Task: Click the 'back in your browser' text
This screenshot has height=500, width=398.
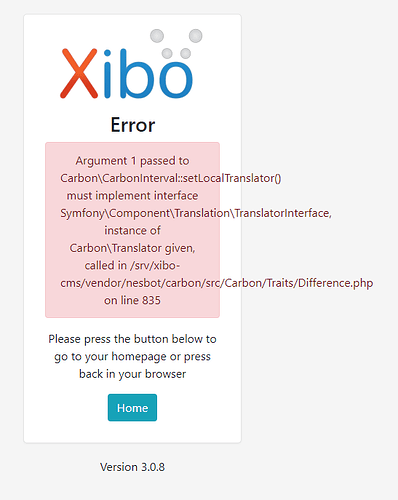Action: click(x=132, y=374)
